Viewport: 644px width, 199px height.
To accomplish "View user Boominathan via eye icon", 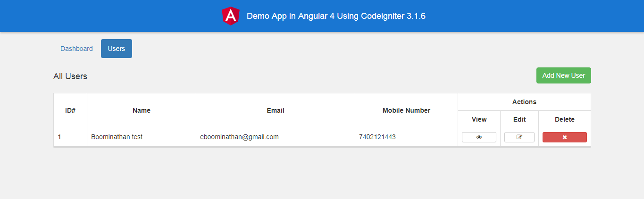I will pos(479,137).
